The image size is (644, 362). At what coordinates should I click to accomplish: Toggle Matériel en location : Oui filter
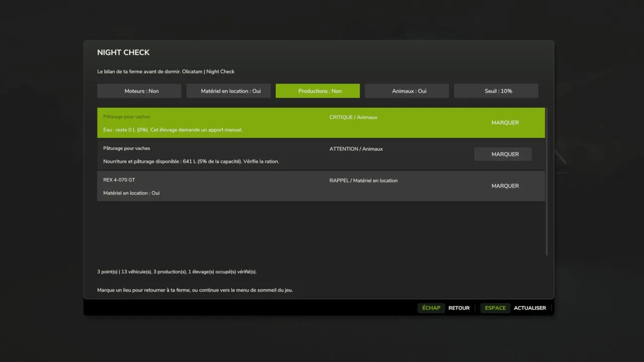point(231,91)
